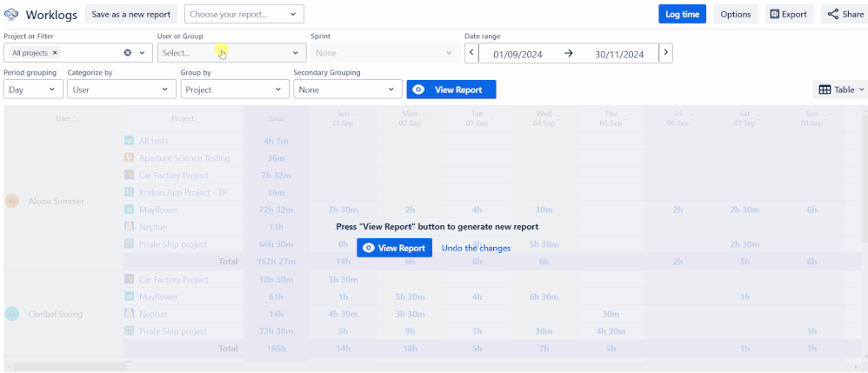868x373 pixels.
Task: Remove the All projects filter chip
Action: pyautogui.click(x=56, y=53)
